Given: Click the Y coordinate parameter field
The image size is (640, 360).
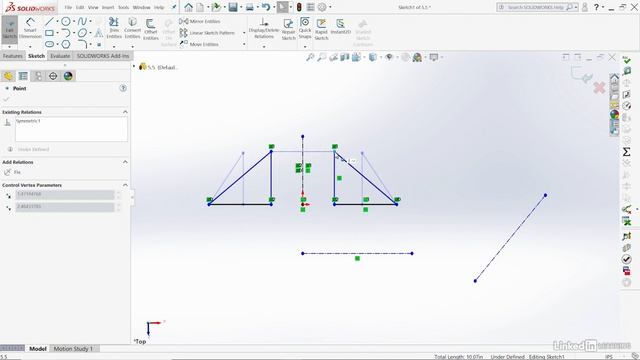Looking at the screenshot, I should (x=65, y=207).
